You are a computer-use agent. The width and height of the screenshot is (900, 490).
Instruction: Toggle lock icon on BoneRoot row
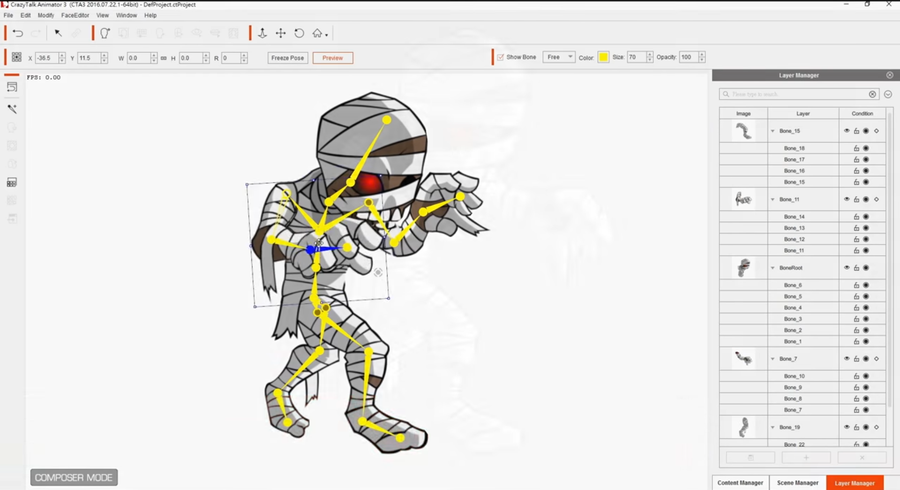tap(856, 268)
